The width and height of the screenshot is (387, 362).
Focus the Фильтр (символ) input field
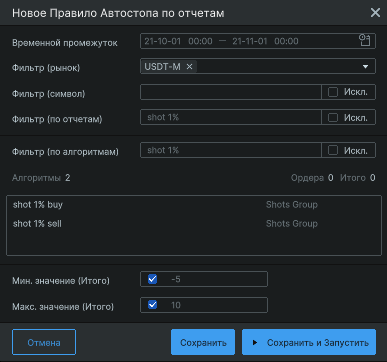(231, 92)
